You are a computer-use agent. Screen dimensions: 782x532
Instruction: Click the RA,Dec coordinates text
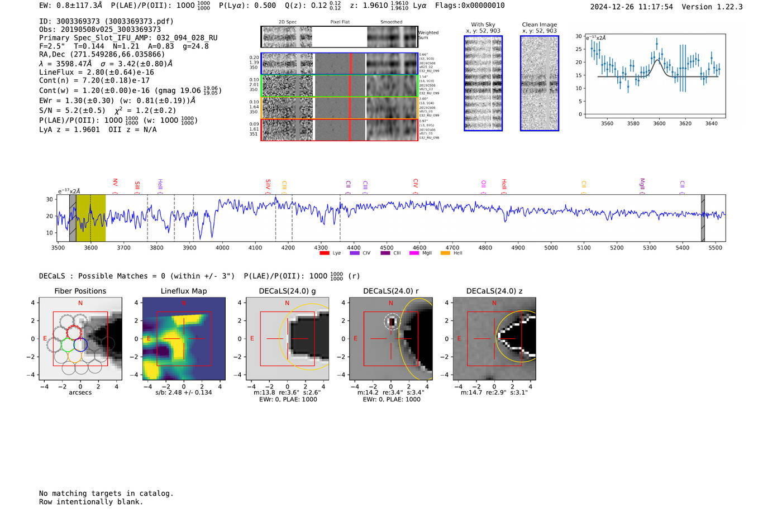[x=102, y=55]
